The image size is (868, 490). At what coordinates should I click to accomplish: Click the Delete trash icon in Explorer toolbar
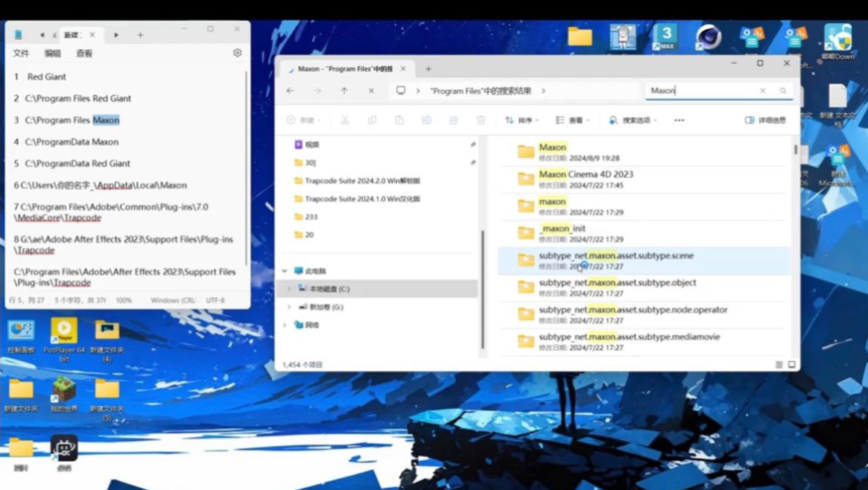click(481, 120)
